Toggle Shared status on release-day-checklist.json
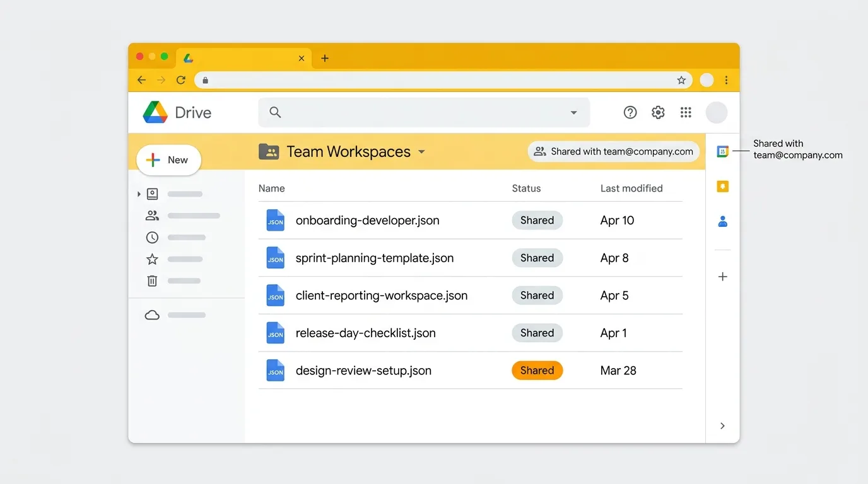868x484 pixels. [x=537, y=333]
